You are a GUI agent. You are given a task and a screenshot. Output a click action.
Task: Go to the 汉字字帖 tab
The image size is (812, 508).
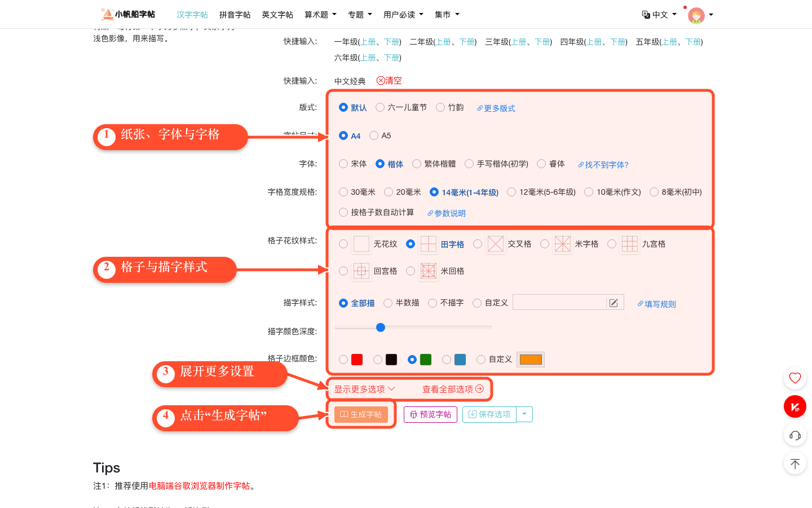pos(192,15)
